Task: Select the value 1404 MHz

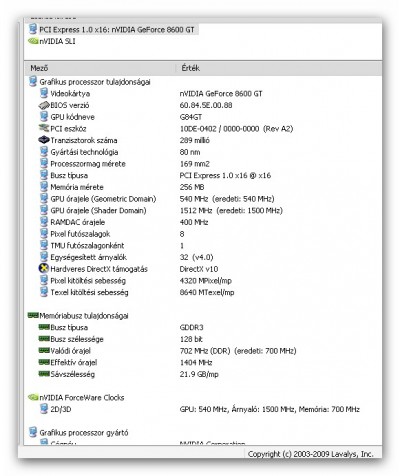Action: 196,362
